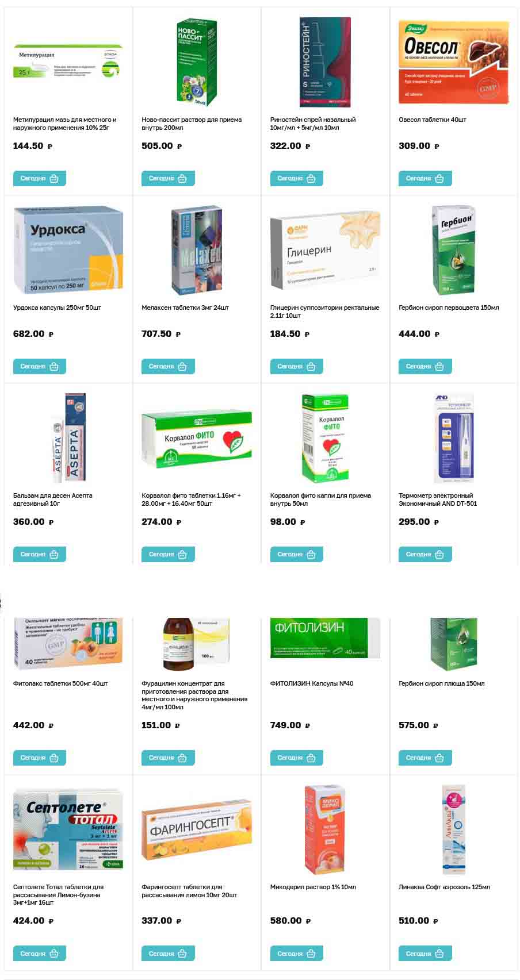520x980 pixels.
Task: Open Бальзам для десен Асепта product link
Action: (x=53, y=499)
